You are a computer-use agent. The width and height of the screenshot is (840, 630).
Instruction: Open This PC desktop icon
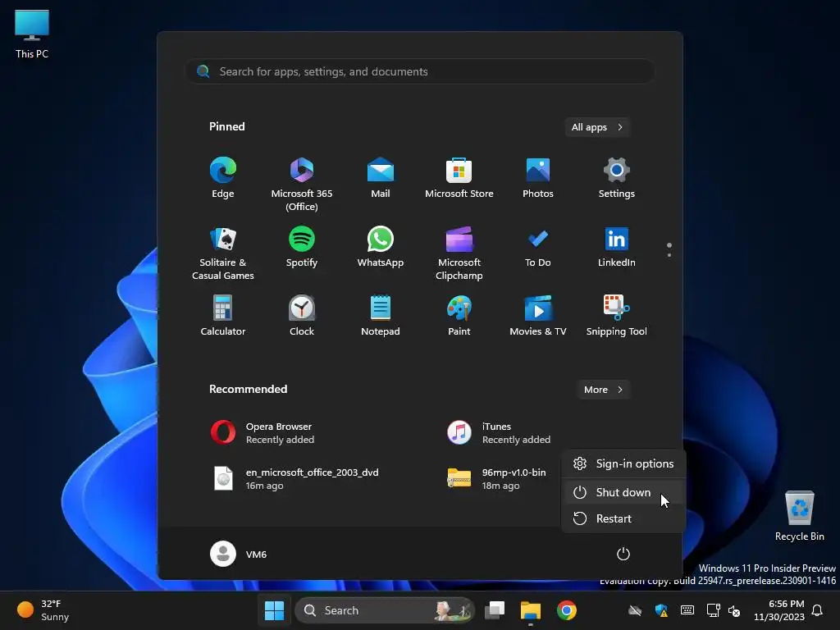(x=32, y=34)
